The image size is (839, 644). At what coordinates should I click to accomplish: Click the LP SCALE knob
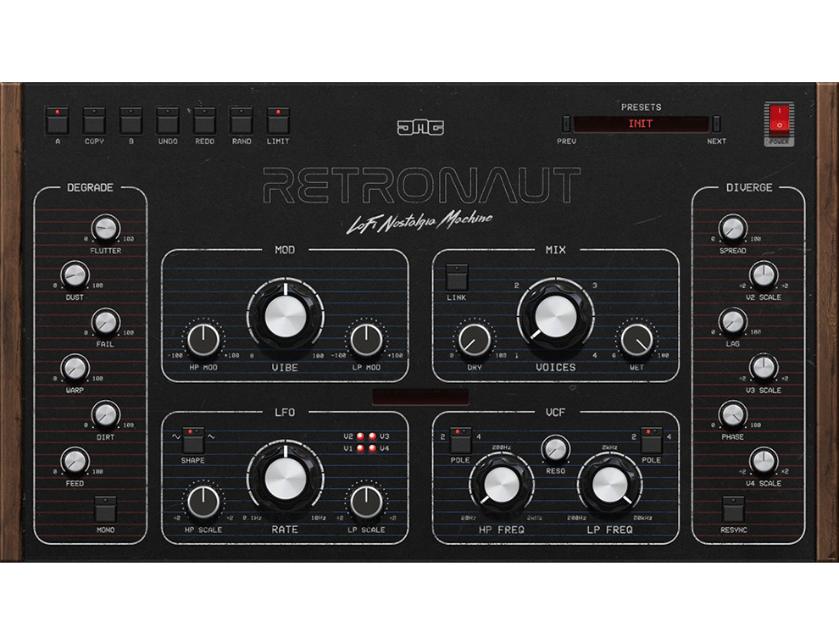tap(366, 502)
